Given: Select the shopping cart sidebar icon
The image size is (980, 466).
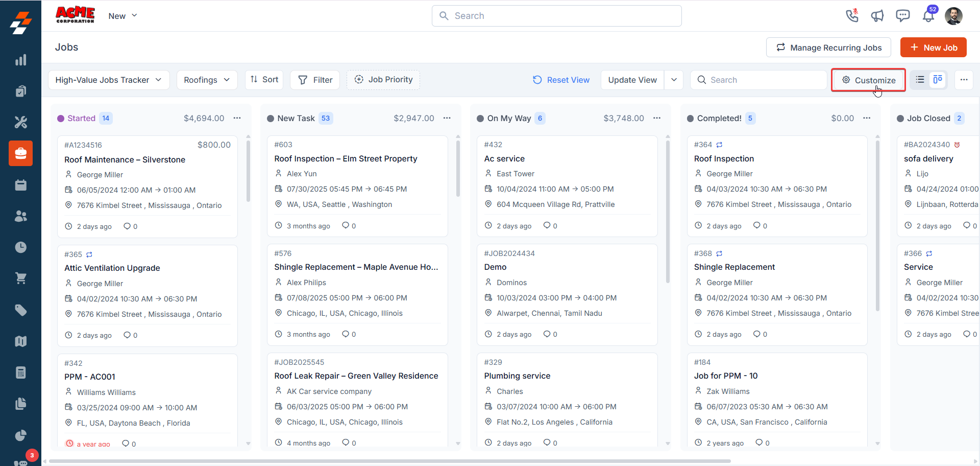Looking at the screenshot, I should point(21,278).
